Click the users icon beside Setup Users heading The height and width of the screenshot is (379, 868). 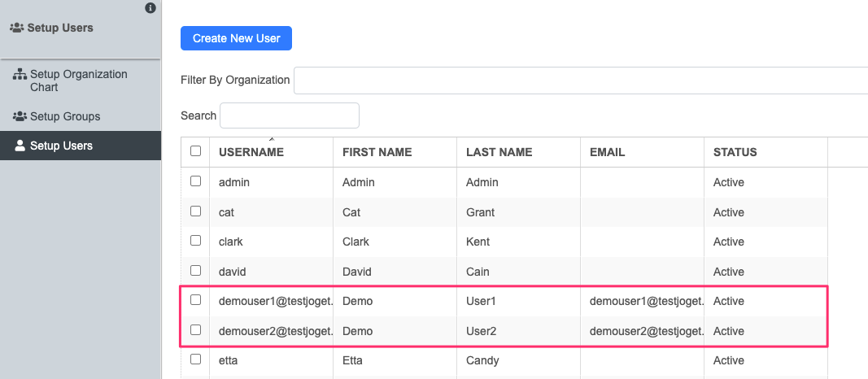click(16, 28)
